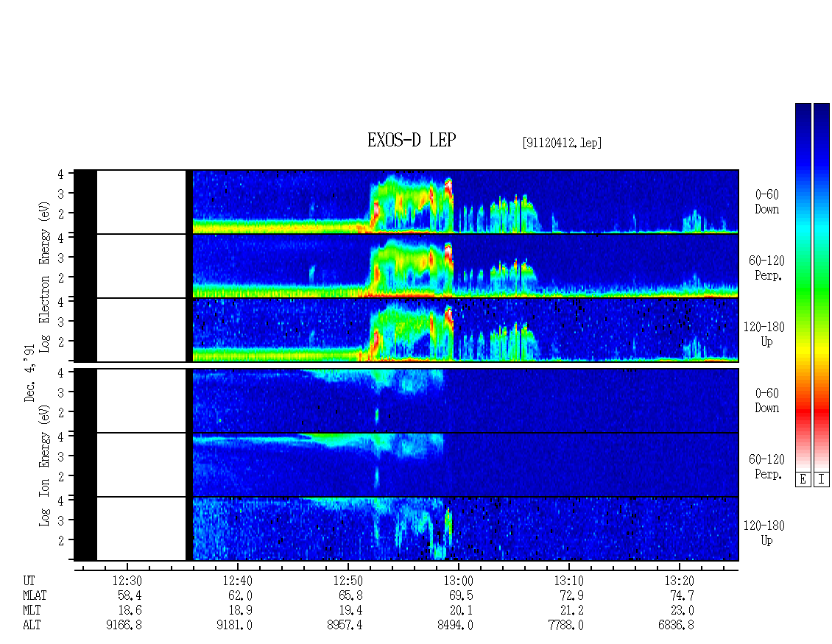Screen dimensions: 832x644
Task: Click the MLAT row label
Action: (x=35, y=595)
